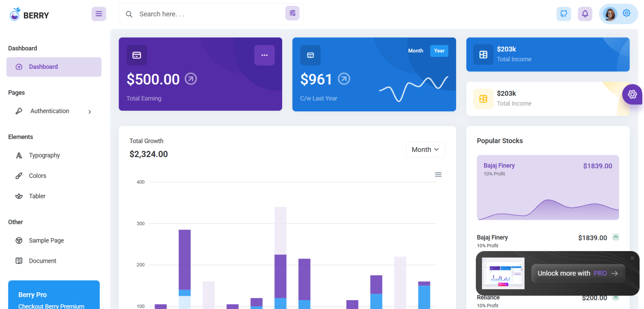
Task: Click the arrow icon beside $500.00
Action: pyautogui.click(x=191, y=79)
